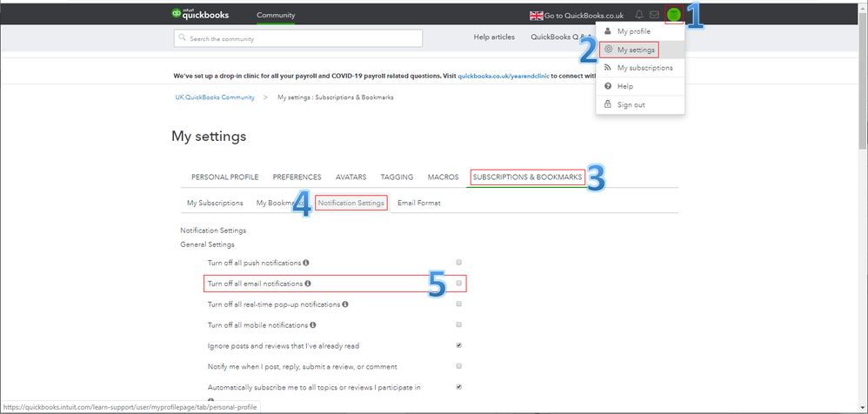
Task: Open the quickbooks.co.uk/yearendclinic link
Action: click(504, 76)
